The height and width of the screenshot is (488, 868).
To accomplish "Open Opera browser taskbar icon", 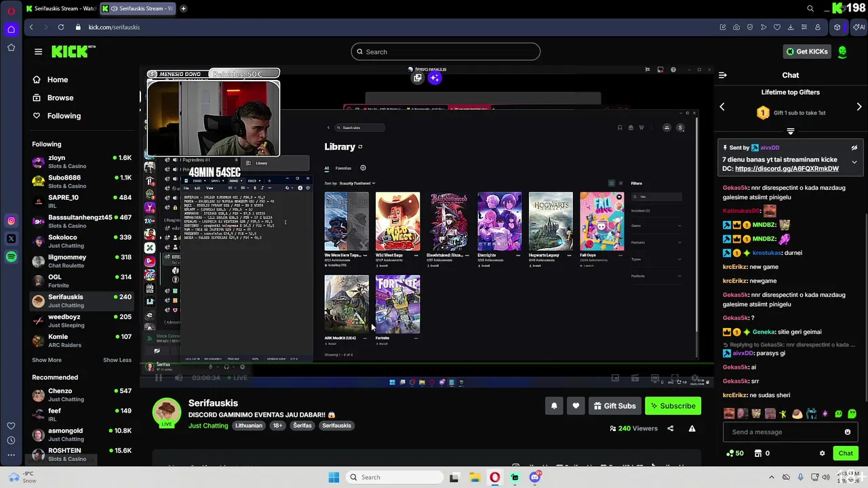I will (x=495, y=477).
